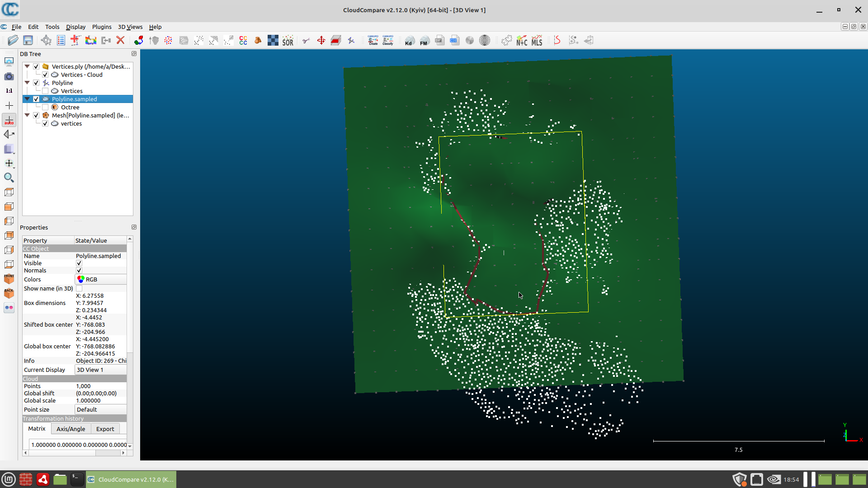Open terminal from the taskbar
Screen dimensions: 868x488
coord(77,479)
